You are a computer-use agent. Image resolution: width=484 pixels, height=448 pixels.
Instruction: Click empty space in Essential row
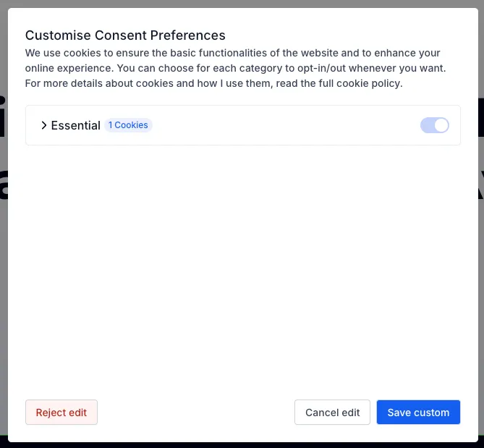click(284, 125)
